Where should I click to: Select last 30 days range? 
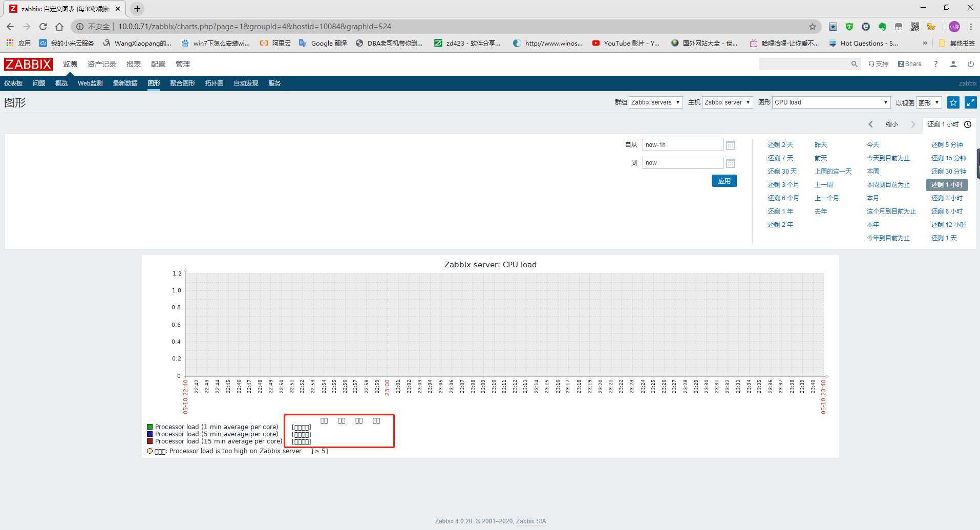click(782, 172)
